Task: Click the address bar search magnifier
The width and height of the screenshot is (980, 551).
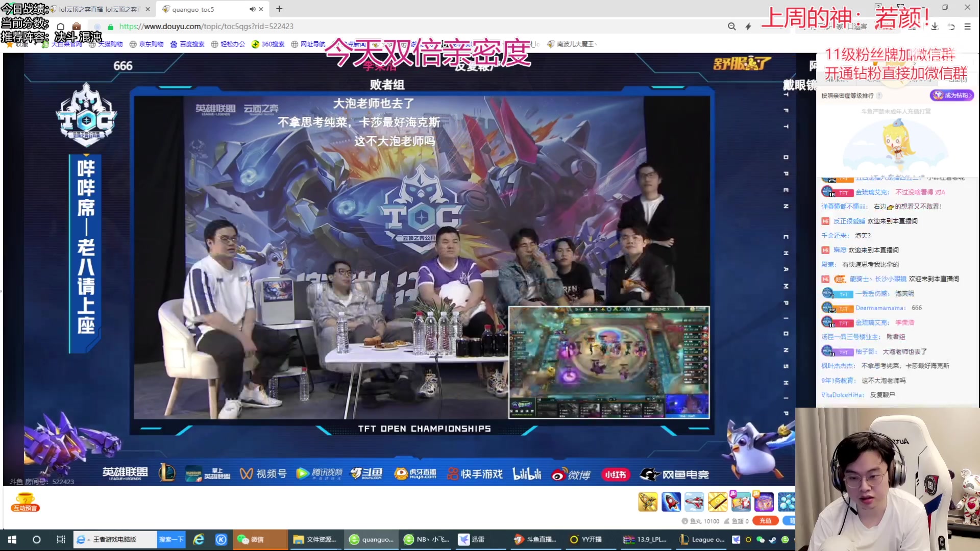Action: (x=731, y=27)
